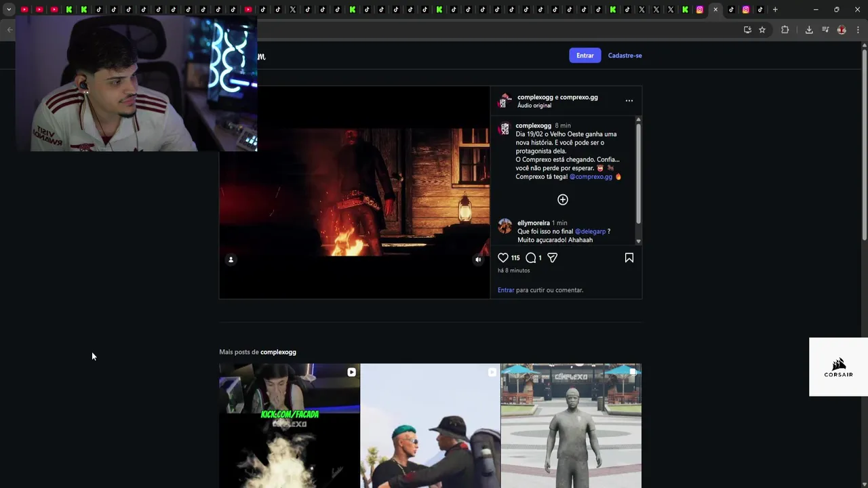Click the Áudio original link
This screenshot has height=488, width=868.
coord(534,106)
